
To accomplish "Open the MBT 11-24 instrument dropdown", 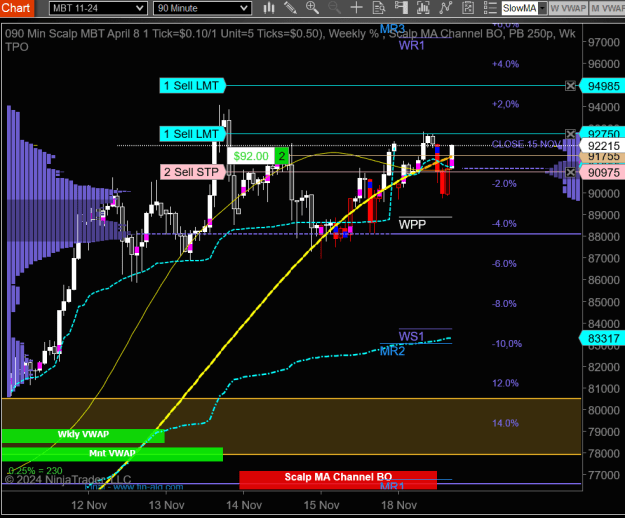I will coord(98,8).
